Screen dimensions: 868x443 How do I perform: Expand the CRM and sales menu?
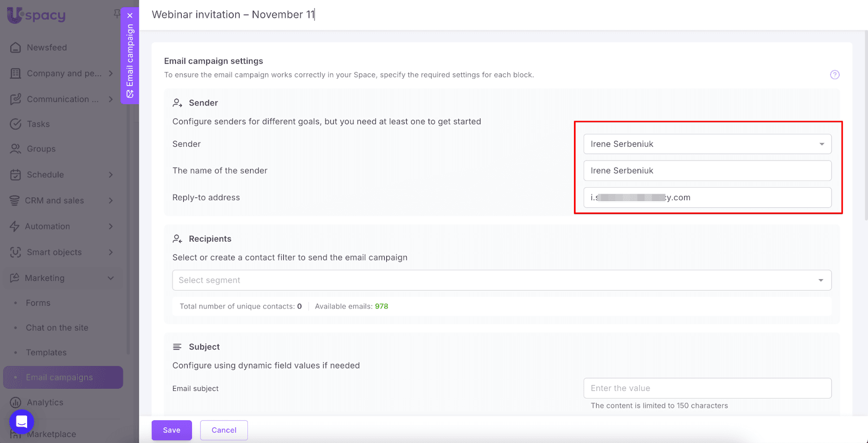pos(111,201)
